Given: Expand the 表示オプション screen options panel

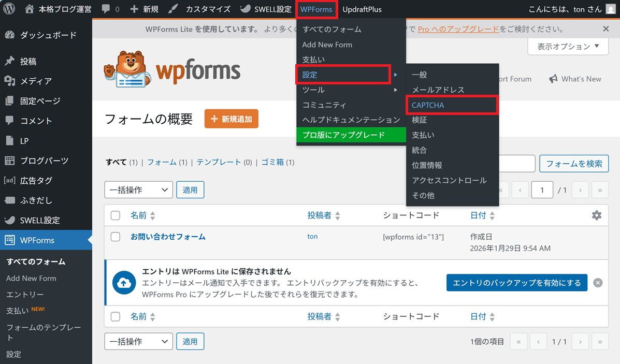Looking at the screenshot, I should click(x=568, y=47).
